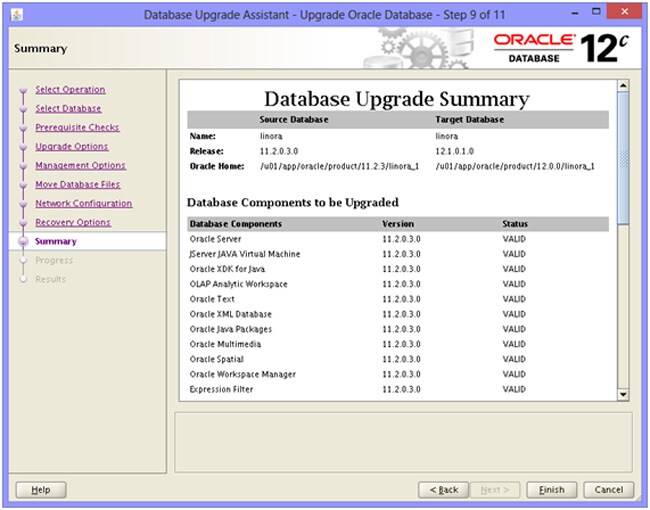Open Upgrade Options step

pyautogui.click(x=72, y=146)
